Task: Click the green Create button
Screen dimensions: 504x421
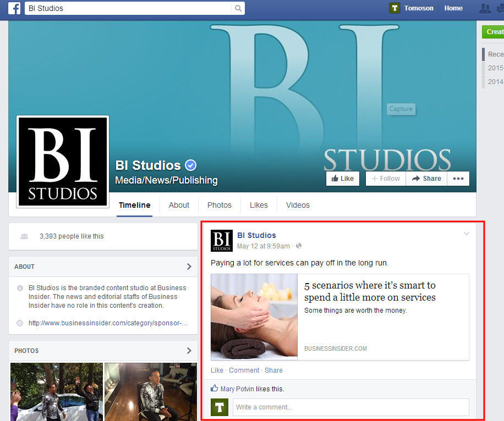Action: (493, 32)
